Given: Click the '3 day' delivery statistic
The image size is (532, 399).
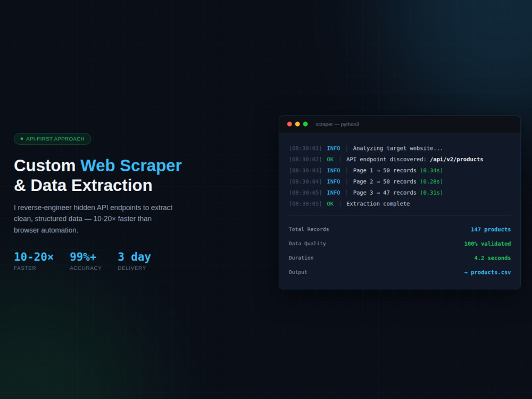Looking at the screenshot, I should click(x=134, y=257).
